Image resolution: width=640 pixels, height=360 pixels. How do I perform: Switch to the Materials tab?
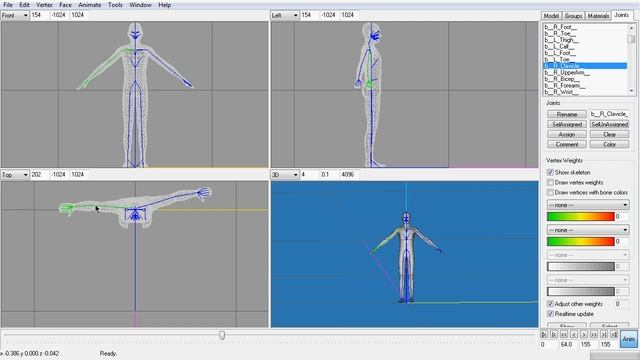click(x=598, y=16)
